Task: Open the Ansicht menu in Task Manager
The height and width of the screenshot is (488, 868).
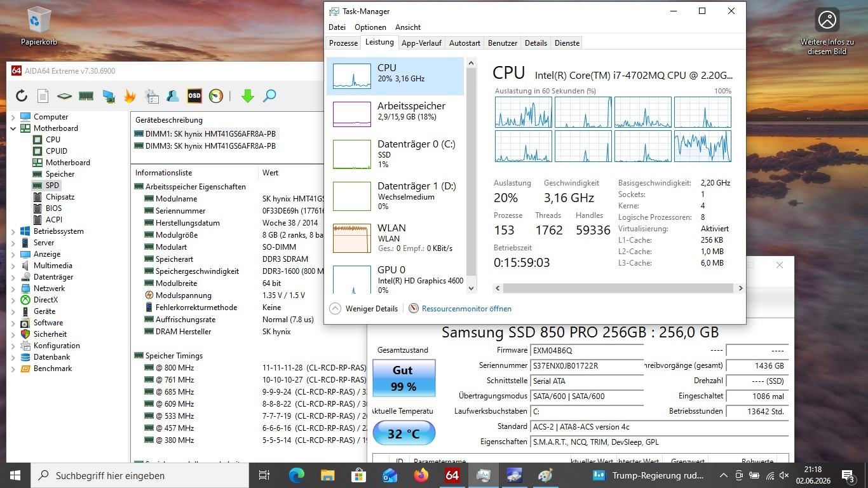Action: point(408,27)
